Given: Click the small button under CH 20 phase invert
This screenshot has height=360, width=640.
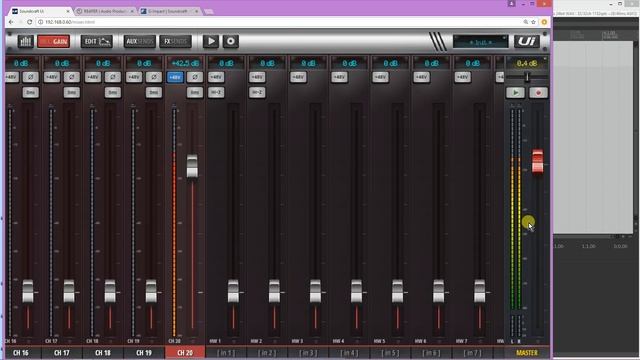Looking at the screenshot, I should 195,92.
